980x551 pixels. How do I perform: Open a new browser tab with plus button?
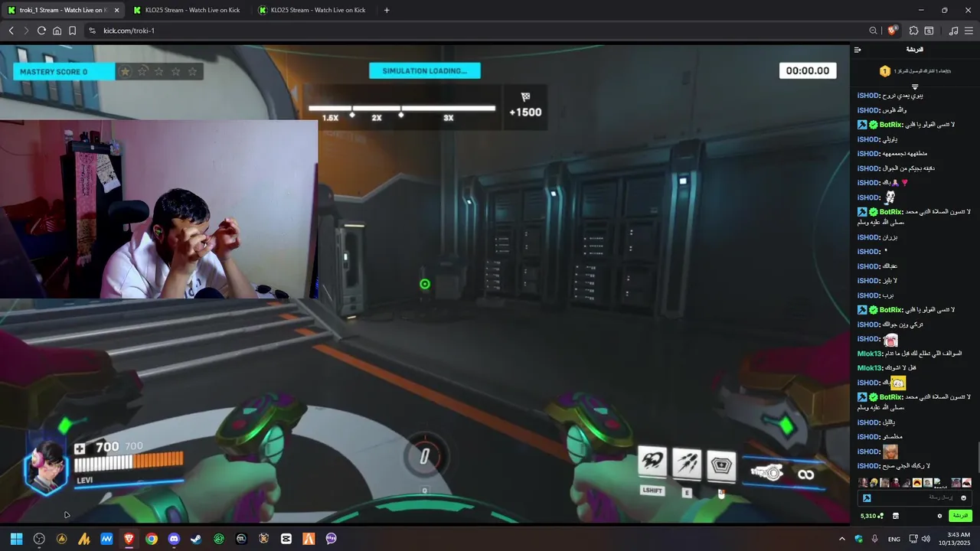pyautogui.click(x=387, y=10)
